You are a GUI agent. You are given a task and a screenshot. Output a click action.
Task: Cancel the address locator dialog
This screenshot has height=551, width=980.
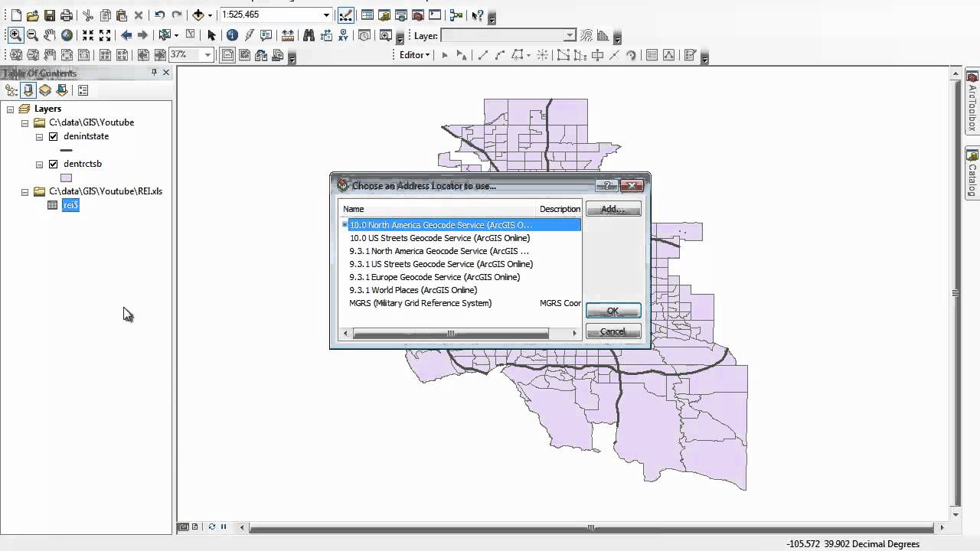coord(613,331)
